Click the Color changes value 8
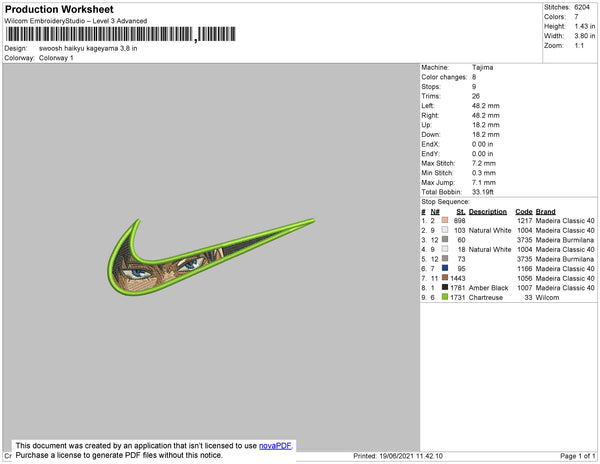600x464 pixels. pos(474,77)
